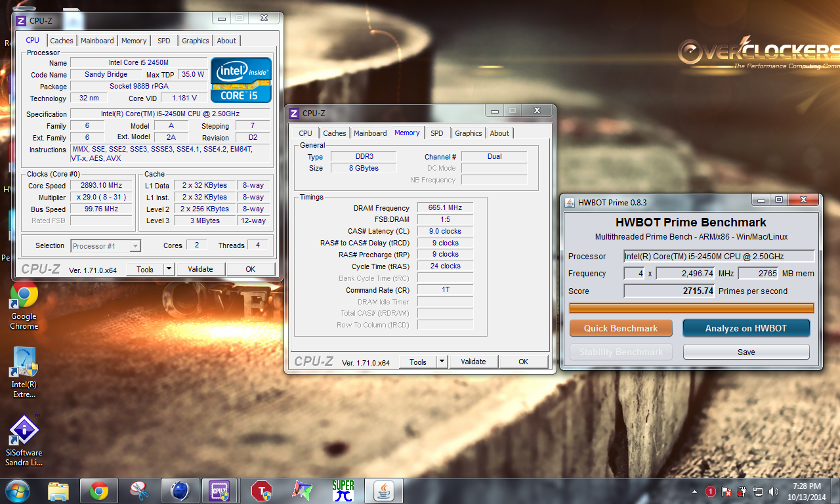Switch to Caches tab in CPU window
Screen dimensions: 840x504
[62, 41]
